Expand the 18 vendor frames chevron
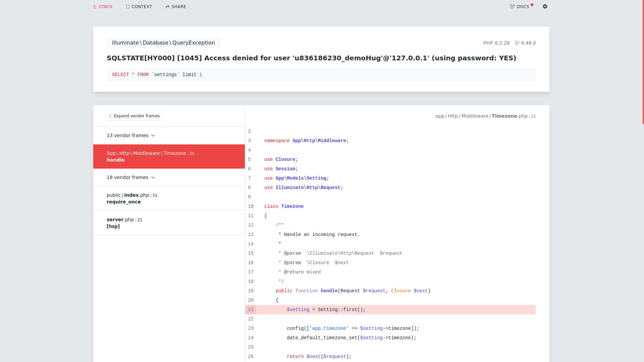644x362 pixels. [x=153, y=177]
